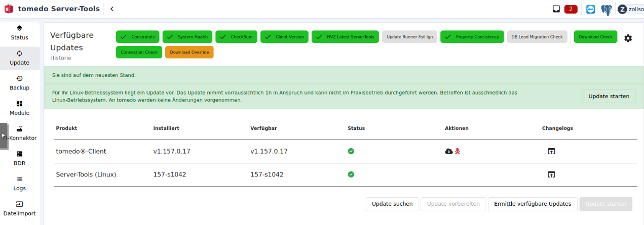
Task: Select the Server-Tools (Linux) product name
Action: pyautogui.click(x=86, y=174)
